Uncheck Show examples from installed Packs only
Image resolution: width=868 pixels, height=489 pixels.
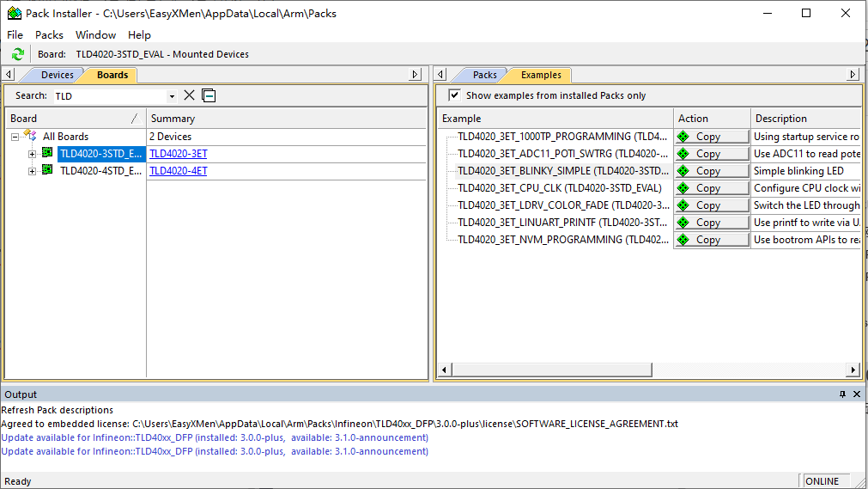click(454, 95)
